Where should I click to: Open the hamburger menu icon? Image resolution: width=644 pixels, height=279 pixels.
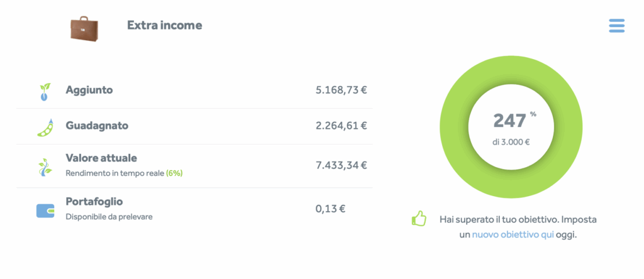(x=616, y=26)
